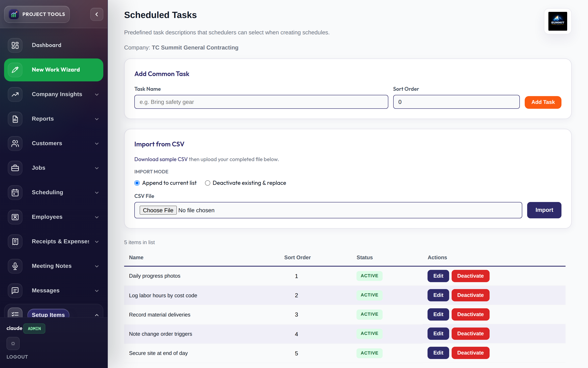Screen dimensions: 588x368
Task: Click the ADMIN role badge
Action: [34, 329]
